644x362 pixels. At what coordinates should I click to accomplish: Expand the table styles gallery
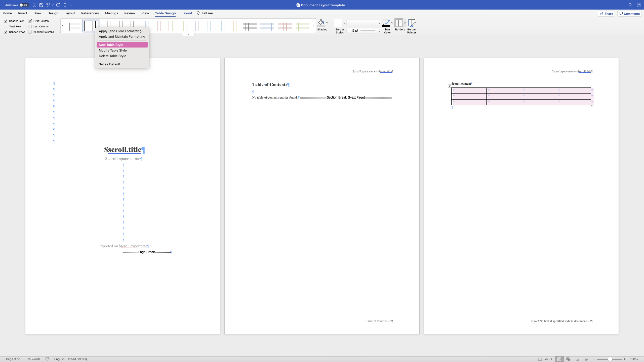click(188, 34)
